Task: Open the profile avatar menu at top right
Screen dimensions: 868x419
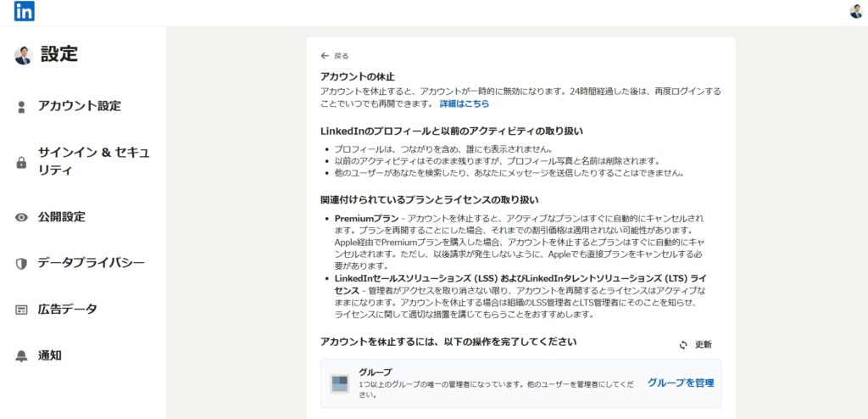Action: point(855,11)
